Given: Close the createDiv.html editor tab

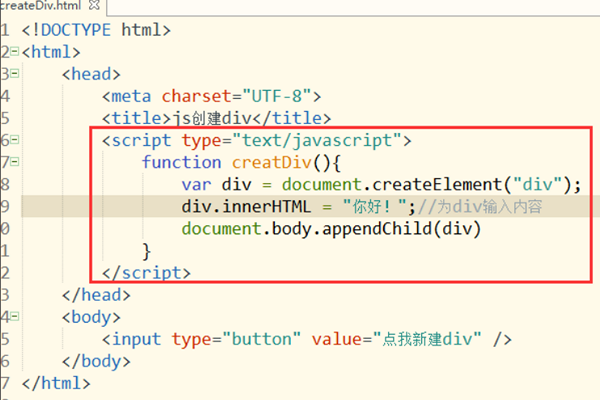Looking at the screenshot, I should click(94, 5).
